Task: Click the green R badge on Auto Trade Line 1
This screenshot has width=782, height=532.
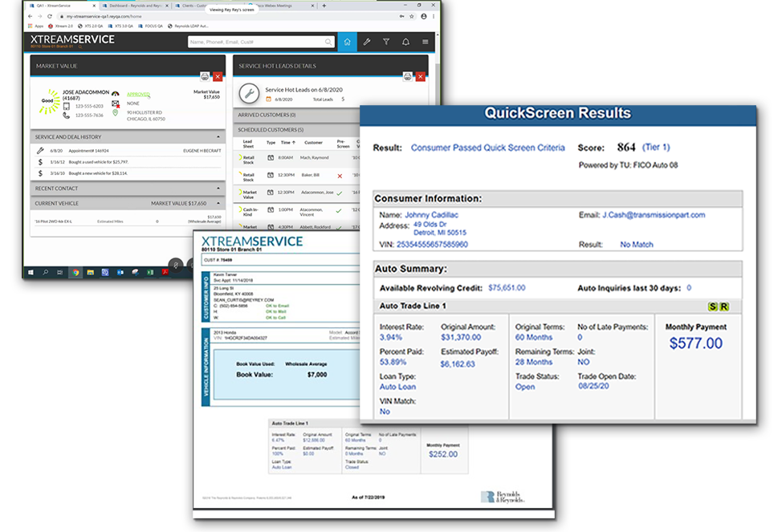Action: point(724,307)
